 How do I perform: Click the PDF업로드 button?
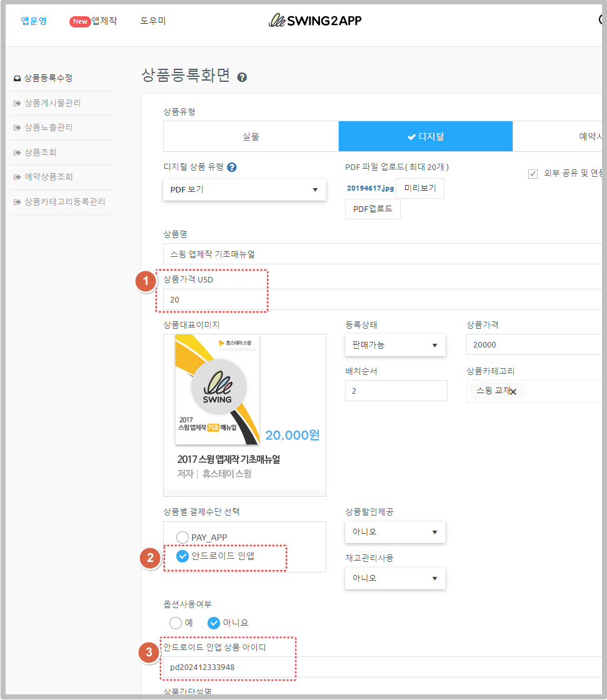tap(373, 209)
